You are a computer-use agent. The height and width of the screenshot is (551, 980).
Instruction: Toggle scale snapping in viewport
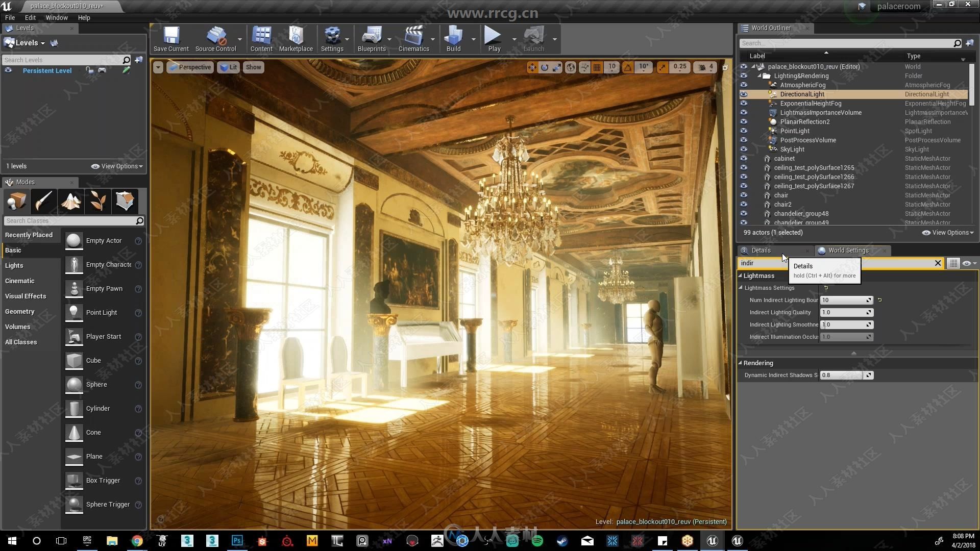tap(663, 67)
